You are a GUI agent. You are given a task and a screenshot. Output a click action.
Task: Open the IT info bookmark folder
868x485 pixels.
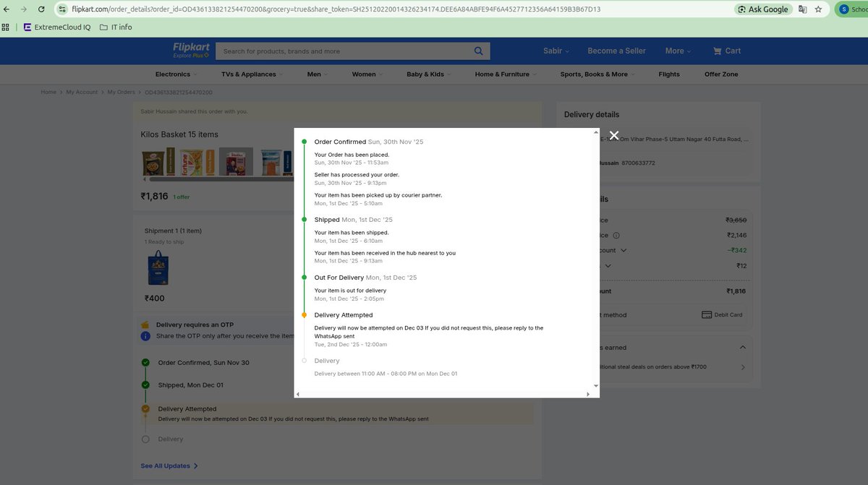tap(116, 27)
